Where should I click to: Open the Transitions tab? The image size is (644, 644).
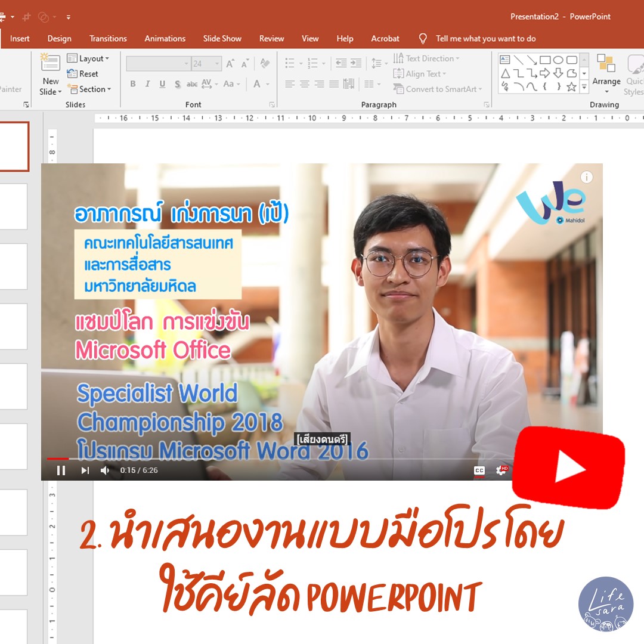pos(108,39)
